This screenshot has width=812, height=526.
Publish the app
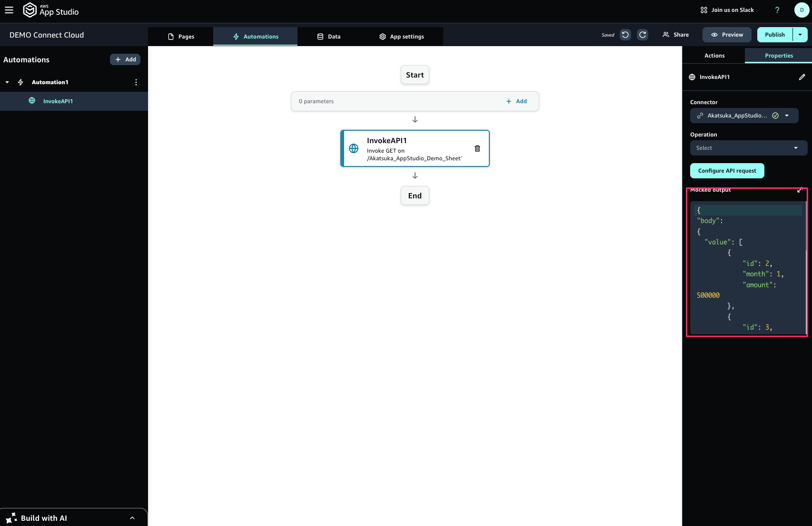[775, 35]
